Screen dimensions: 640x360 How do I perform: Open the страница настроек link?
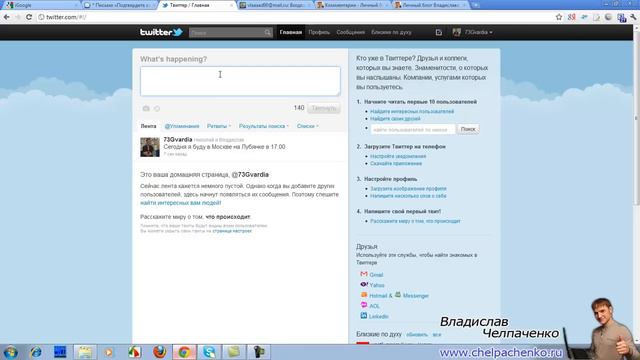(x=232, y=231)
